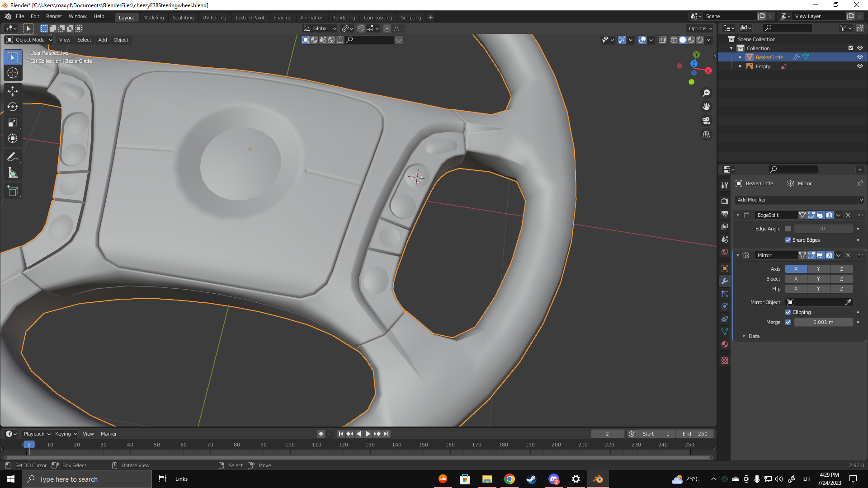Toggle camera view in viewport

point(706,121)
